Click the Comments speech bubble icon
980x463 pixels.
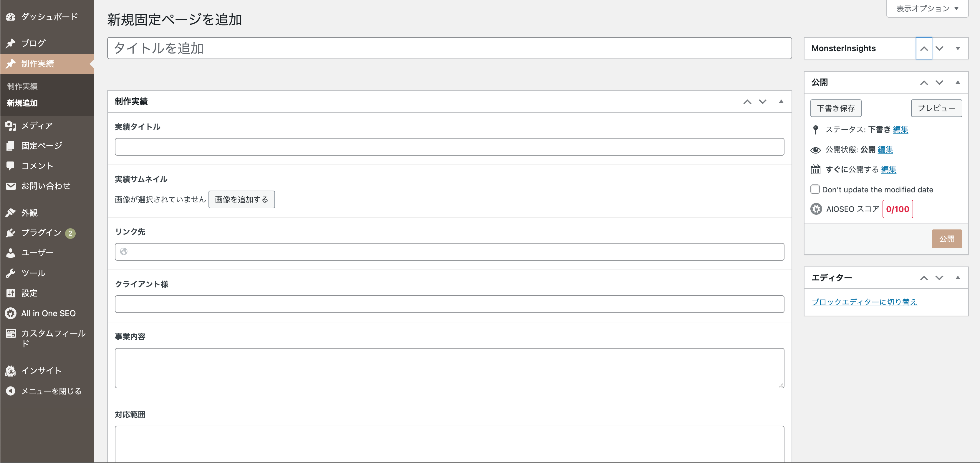point(11,166)
